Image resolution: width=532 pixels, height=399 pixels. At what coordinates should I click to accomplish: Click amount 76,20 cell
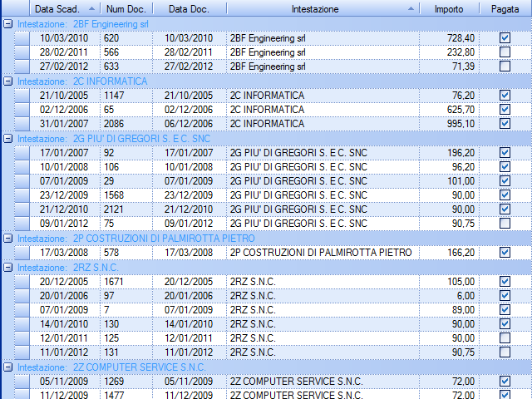coord(449,96)
